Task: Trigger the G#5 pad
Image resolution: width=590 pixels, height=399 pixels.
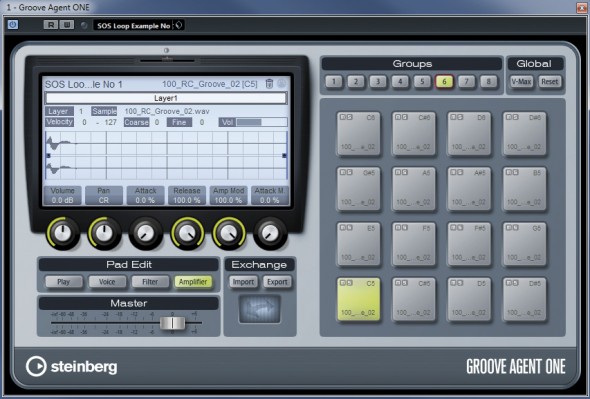Action: click(x=358, y=189)
